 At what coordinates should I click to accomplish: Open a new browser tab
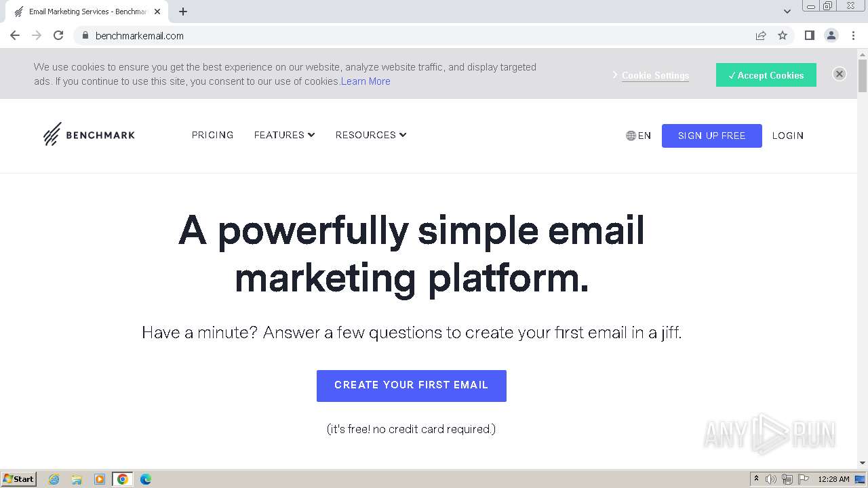183,12
